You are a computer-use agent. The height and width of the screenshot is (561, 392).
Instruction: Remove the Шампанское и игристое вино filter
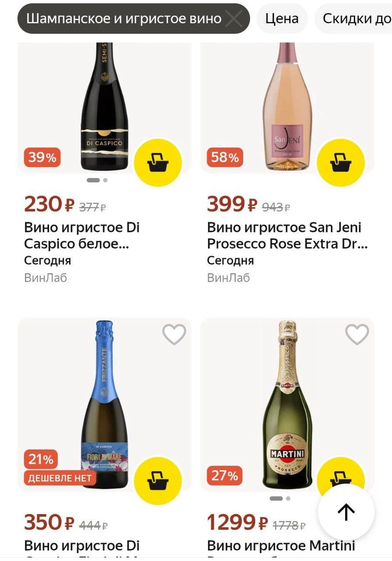(234, 19)
